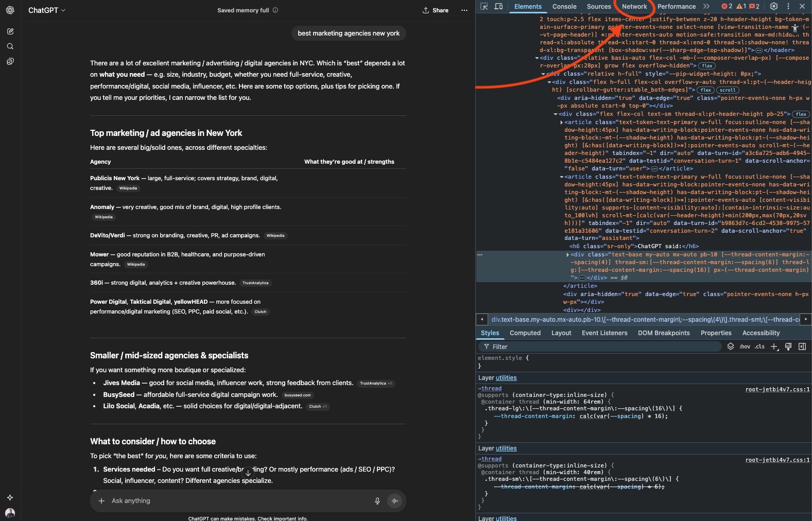
Task: Collapse the pip-widget-height div node arrow
Action: (x=543, y=74)
